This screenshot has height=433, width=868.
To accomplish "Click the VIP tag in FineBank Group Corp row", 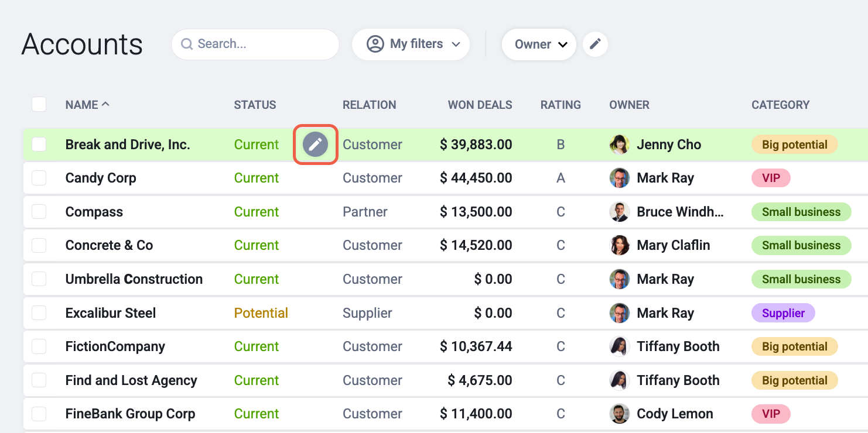I will click(771, 414).
